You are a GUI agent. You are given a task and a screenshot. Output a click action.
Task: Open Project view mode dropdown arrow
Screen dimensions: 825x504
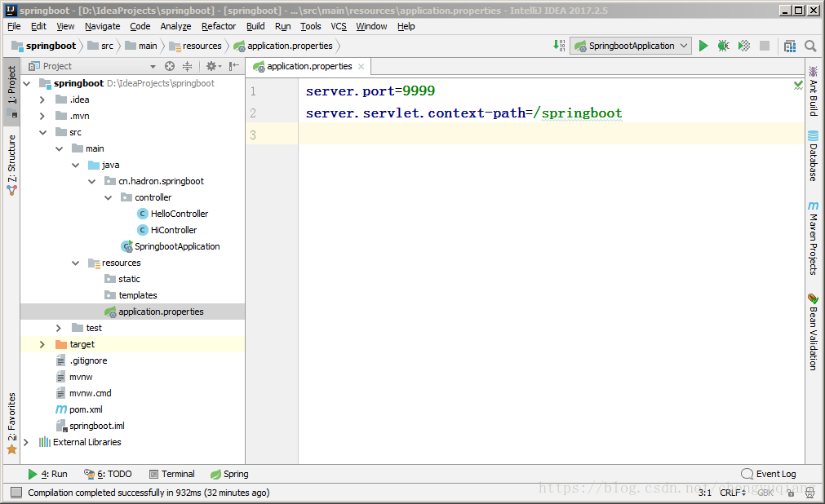(153, 66)
